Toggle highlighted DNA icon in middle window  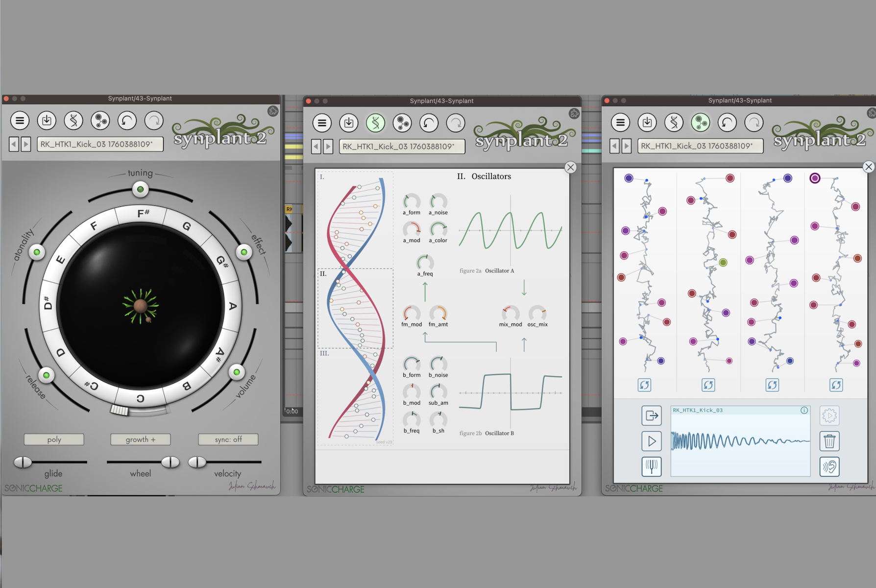pos(376,123)
